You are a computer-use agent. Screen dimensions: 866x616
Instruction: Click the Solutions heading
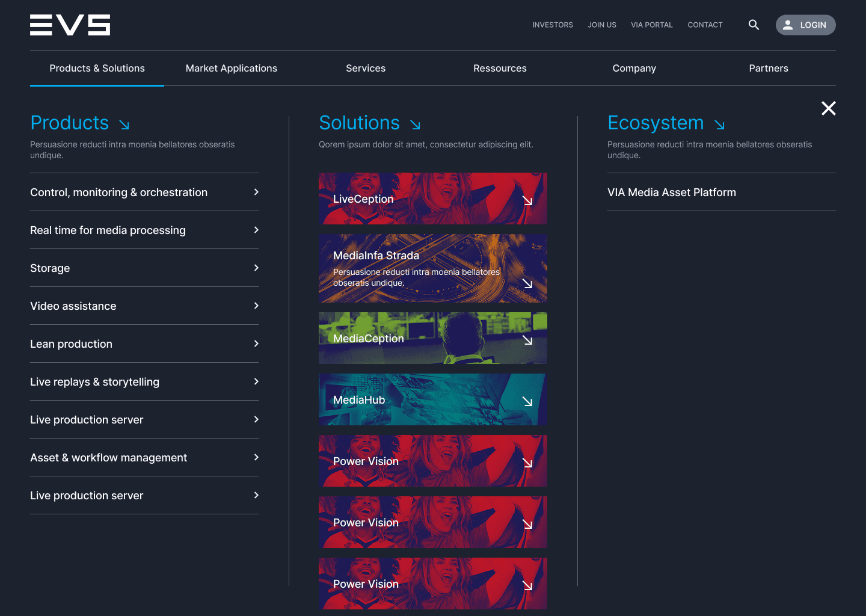point(360,123)
